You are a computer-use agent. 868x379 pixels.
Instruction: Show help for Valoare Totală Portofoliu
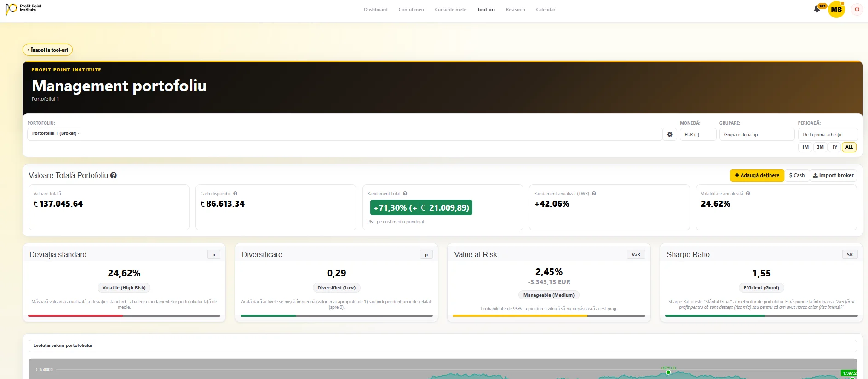coord(114,175)
